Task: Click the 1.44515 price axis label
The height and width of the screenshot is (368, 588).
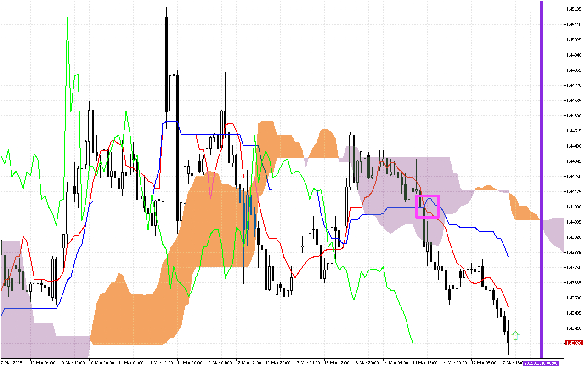Action: [574, 131]
